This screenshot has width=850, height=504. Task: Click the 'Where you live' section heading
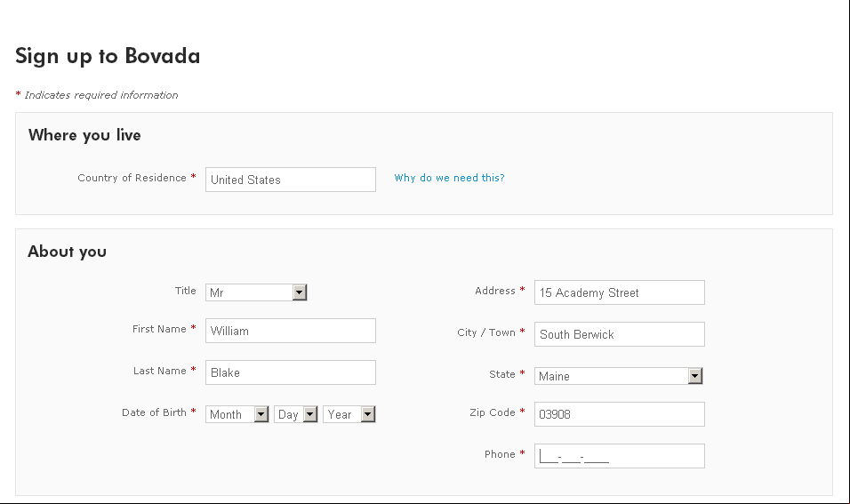(84, 135)
